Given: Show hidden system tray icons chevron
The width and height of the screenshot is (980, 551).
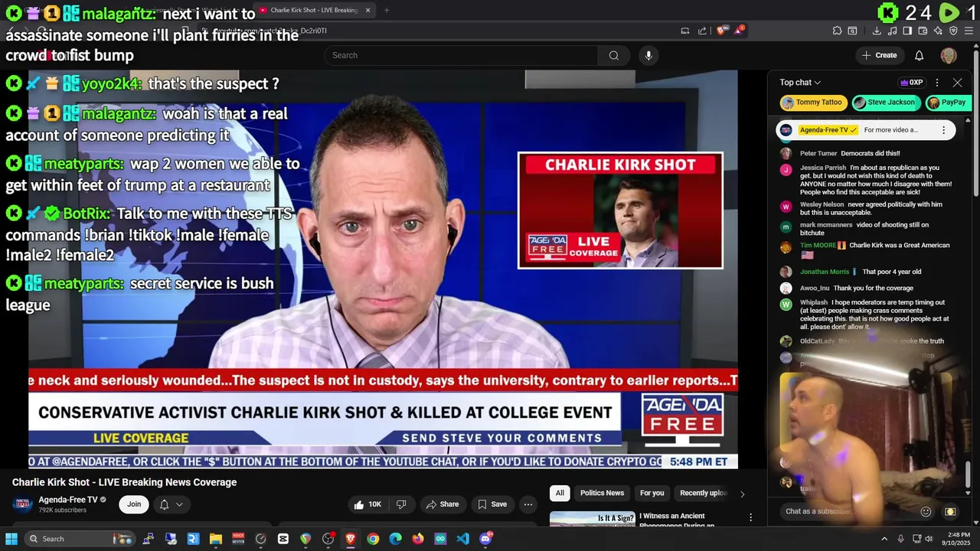Looking at the screenshot, I should tap(884, 539).
